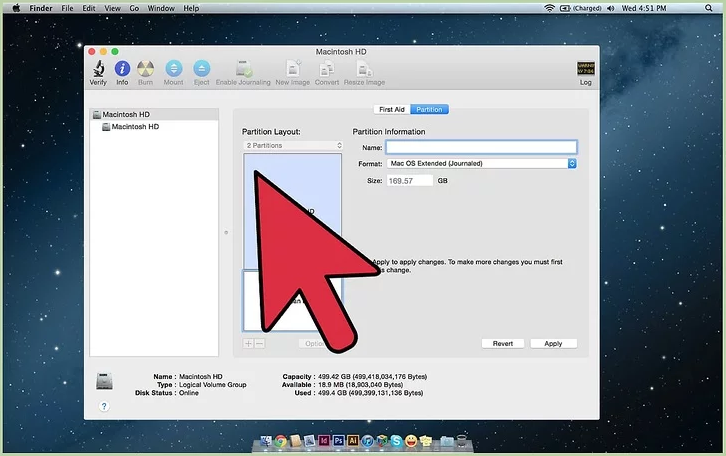The image size is (726, 456).
Task: Click the New Image toolbar icon
Action: pos(293,69)
